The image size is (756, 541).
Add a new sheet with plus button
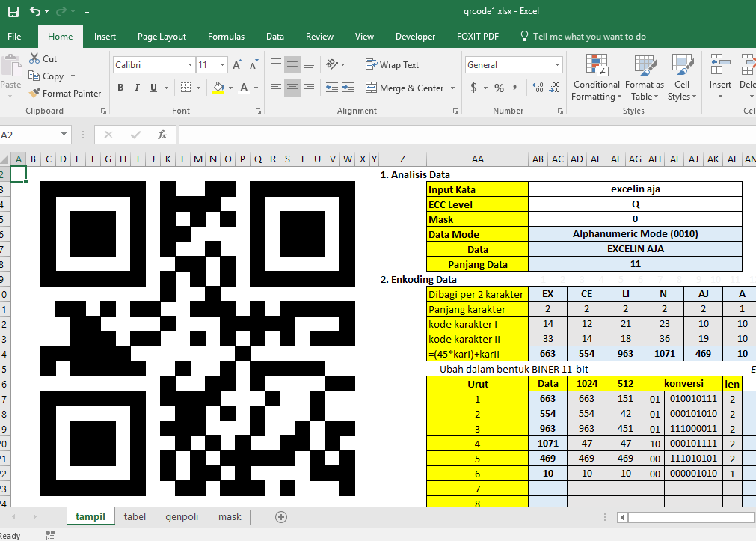click(x=281, y=517)
